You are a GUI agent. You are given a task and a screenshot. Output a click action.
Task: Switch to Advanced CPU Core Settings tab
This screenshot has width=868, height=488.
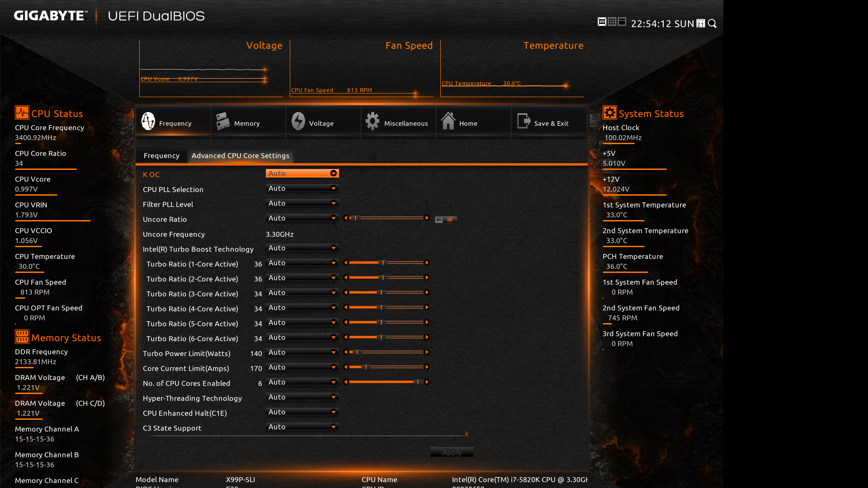[x=241, y=155]
